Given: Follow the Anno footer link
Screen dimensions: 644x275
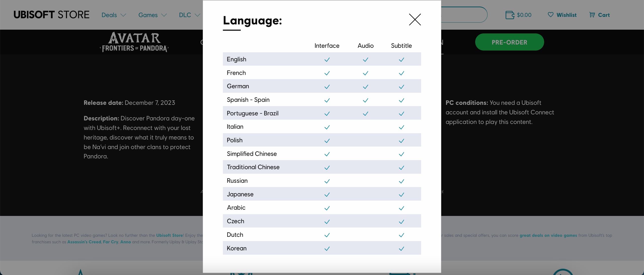Looking at the screenshot, I should point(126,242).
